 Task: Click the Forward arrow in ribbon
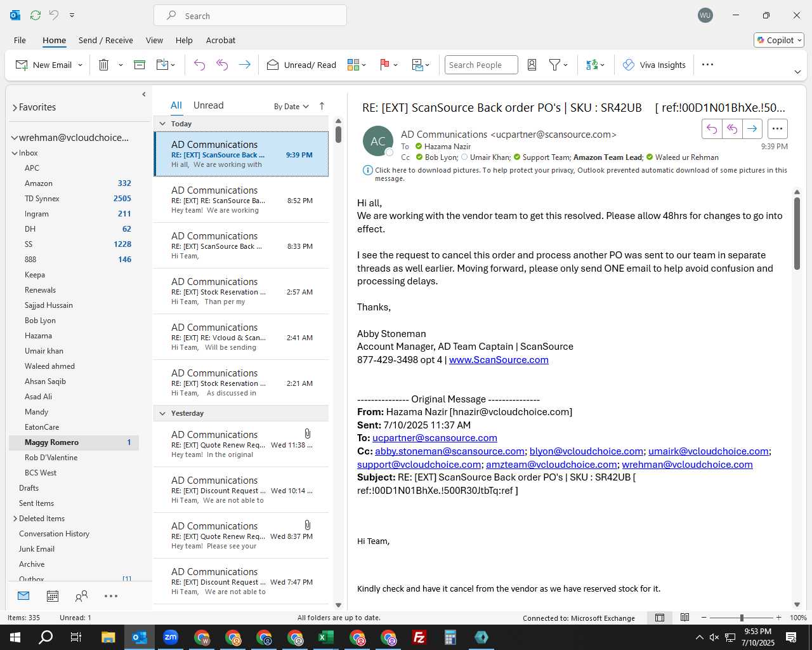pyautogui.click(x=244, y=65)
